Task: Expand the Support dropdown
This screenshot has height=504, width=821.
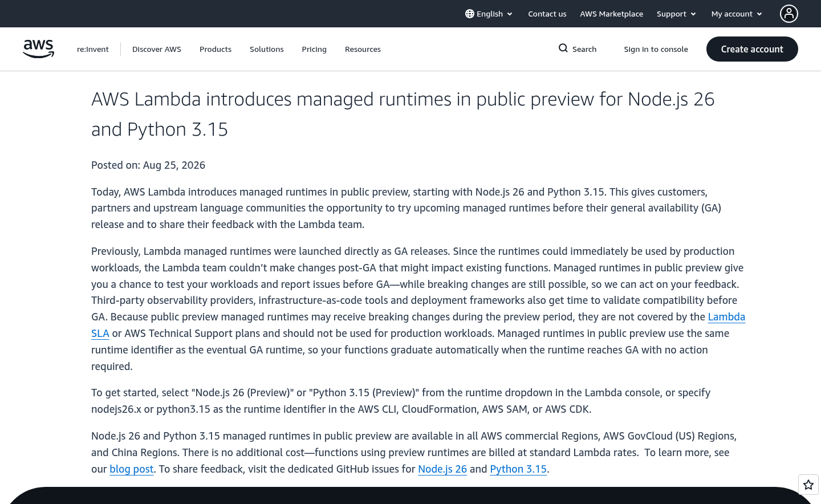Action: [x=676, y=14]
